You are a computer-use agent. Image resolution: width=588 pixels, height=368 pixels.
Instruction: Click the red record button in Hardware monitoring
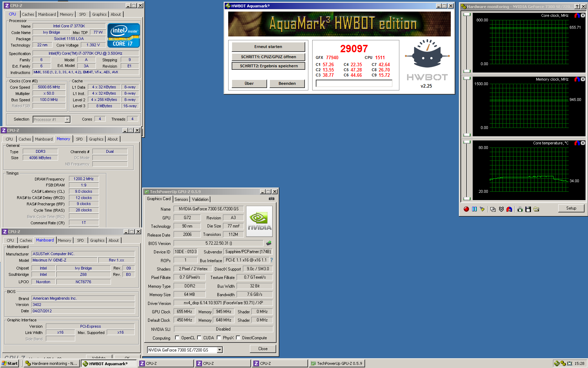(466, 209)
